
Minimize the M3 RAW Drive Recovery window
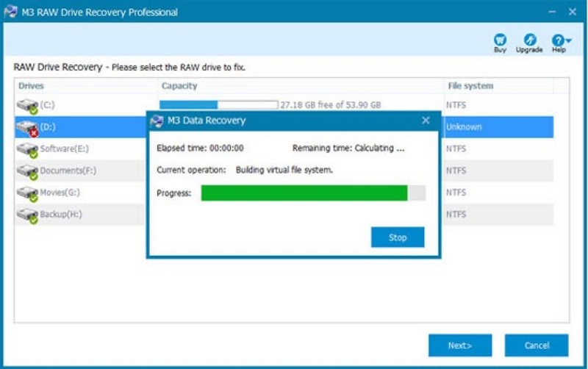click(x=552, y=12)
